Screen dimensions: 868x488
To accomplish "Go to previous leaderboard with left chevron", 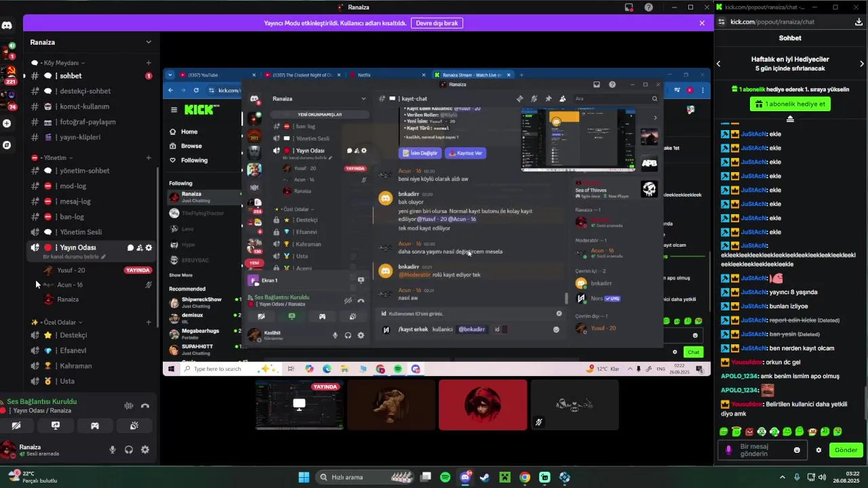I will (719, 64).
